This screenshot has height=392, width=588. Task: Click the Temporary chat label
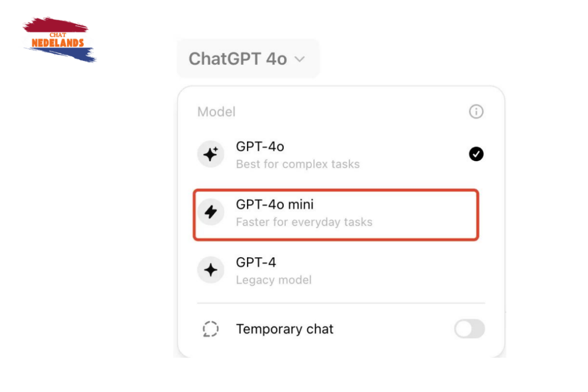(284, 329)
